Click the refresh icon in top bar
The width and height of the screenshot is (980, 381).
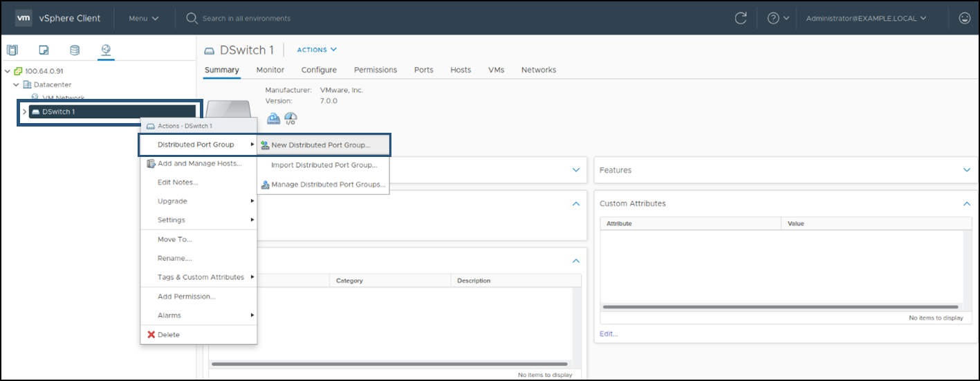tap(741, 18)
